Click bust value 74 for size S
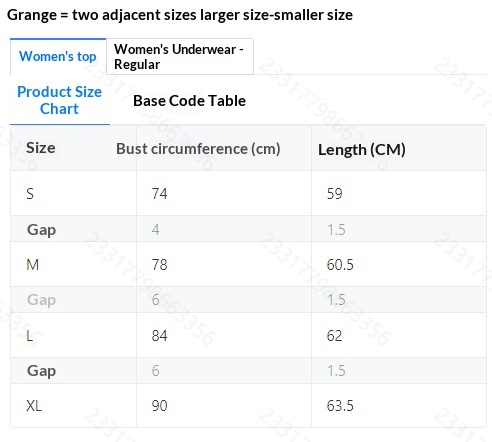Screen dimensions: 492x442 159,194
